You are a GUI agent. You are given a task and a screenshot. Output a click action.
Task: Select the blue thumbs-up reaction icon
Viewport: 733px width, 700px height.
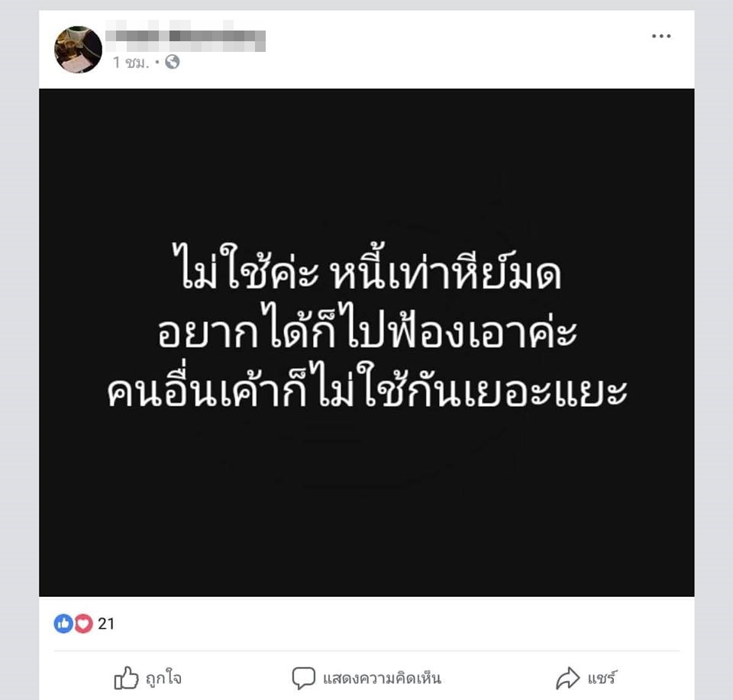click(x=63, y=624)
